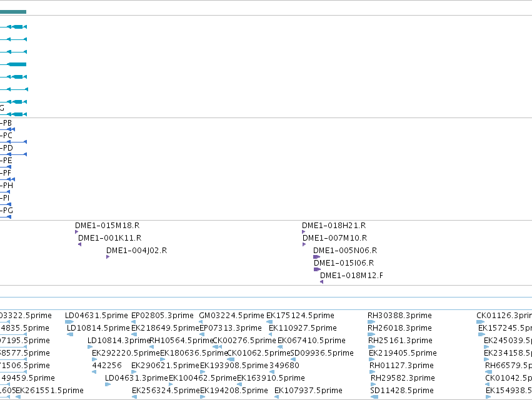Screen dimensions: 532x400
Task: Open the EK256324.5prime feature
Action: [x=166, y=391]
